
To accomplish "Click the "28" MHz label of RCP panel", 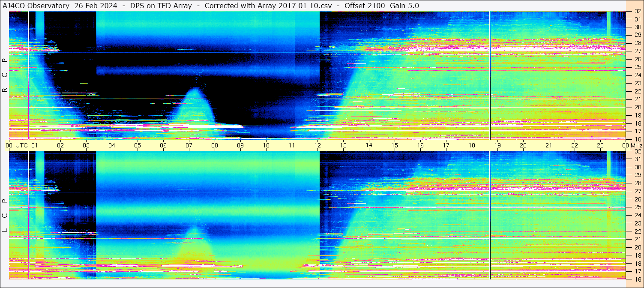I will click(x=637, y=42).
